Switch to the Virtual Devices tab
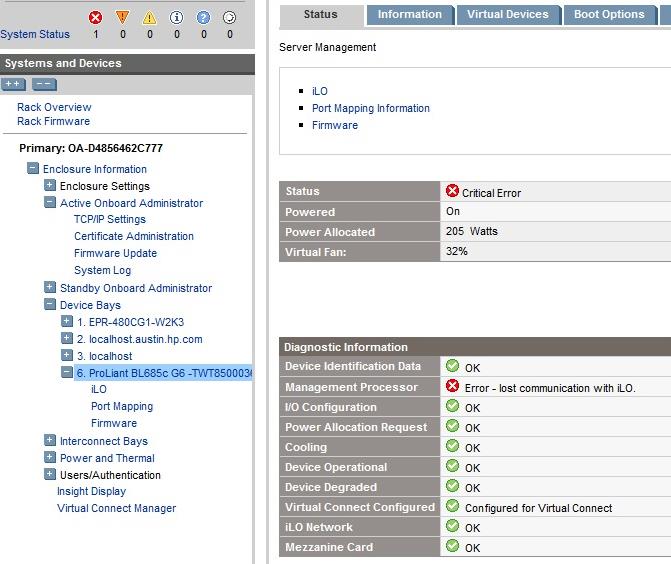The width and height of the screenshot is (671, 564). tap(507, 15)
